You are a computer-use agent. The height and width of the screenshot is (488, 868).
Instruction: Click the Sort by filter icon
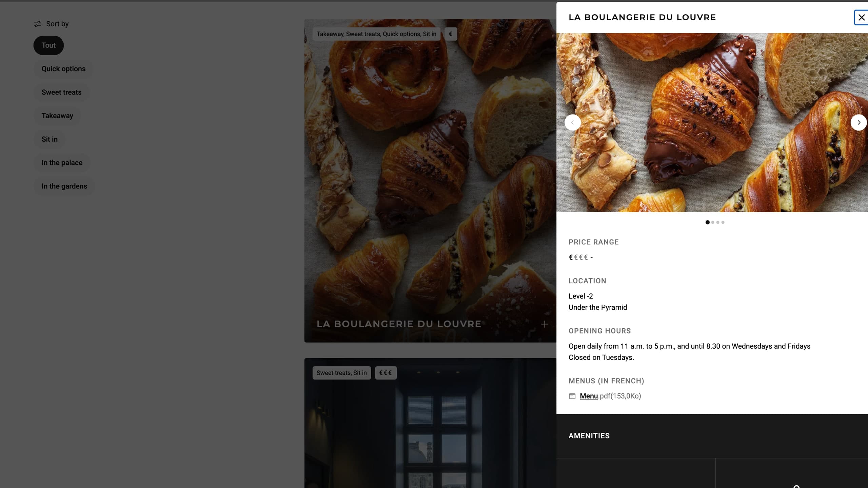click(x=37, y=24)
